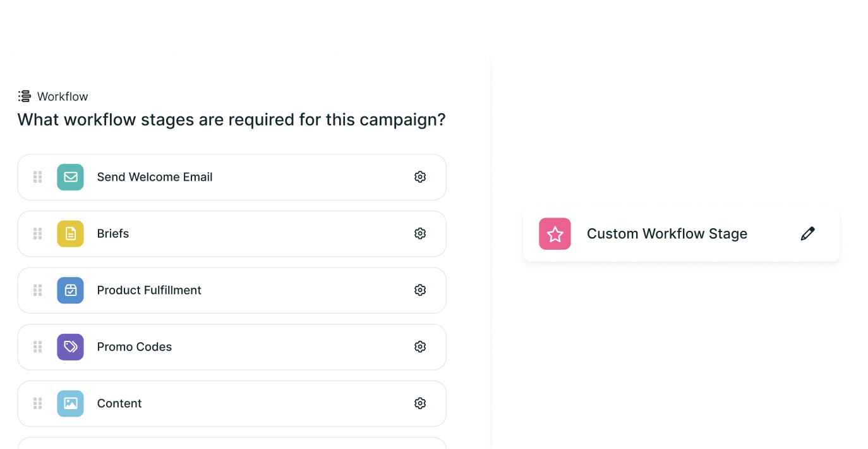Click the Workflow list icon in header
This screenshot has width=868, height=449.
pyautogui.click(x=25, y=96)
